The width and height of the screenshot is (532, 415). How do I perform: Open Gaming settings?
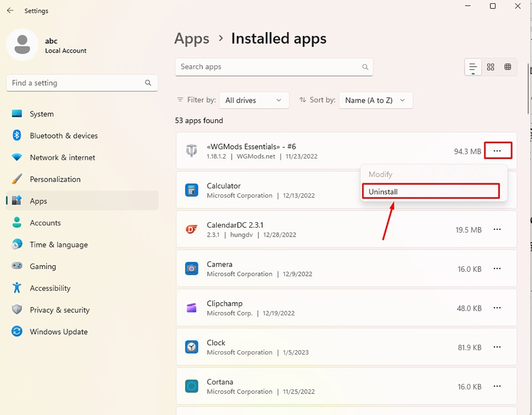pyautogui.click(x=82, y=266)
